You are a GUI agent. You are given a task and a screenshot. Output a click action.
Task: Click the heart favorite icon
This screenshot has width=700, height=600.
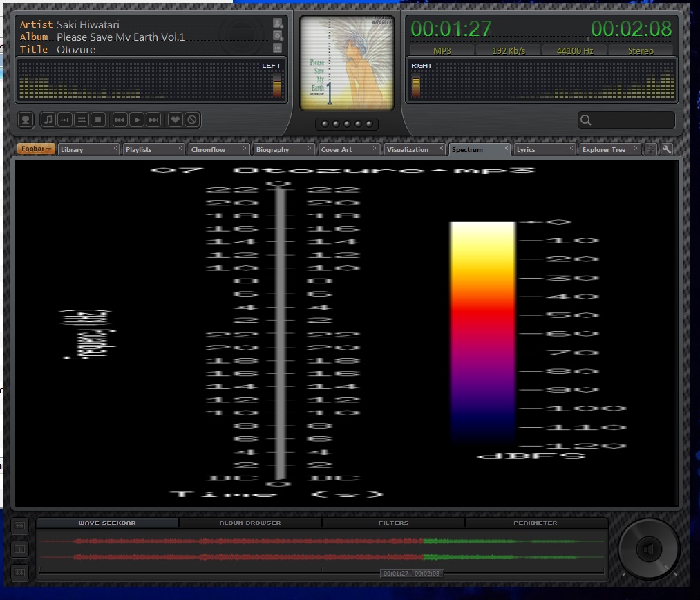[x=176, y=120]
